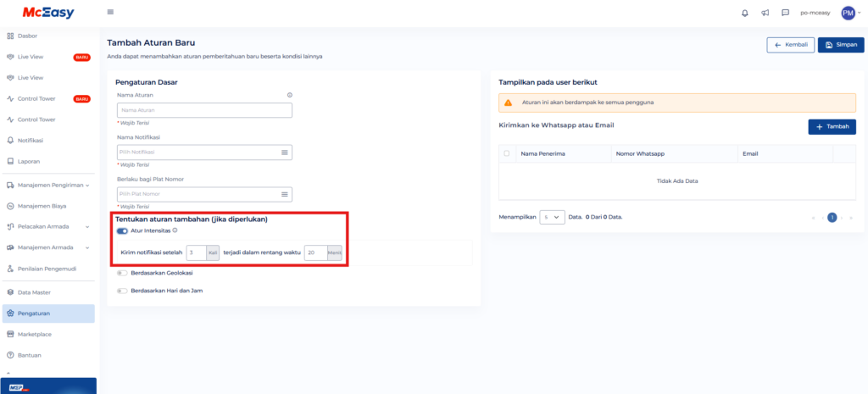Open the notification bell icon
The image size is (868, 394).
(x=744, y=14)
